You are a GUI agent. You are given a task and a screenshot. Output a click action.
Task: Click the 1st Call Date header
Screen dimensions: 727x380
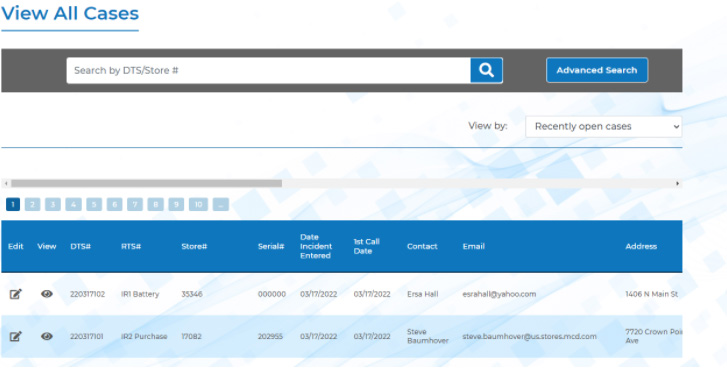pyautogui.click(x=366, y=246)
